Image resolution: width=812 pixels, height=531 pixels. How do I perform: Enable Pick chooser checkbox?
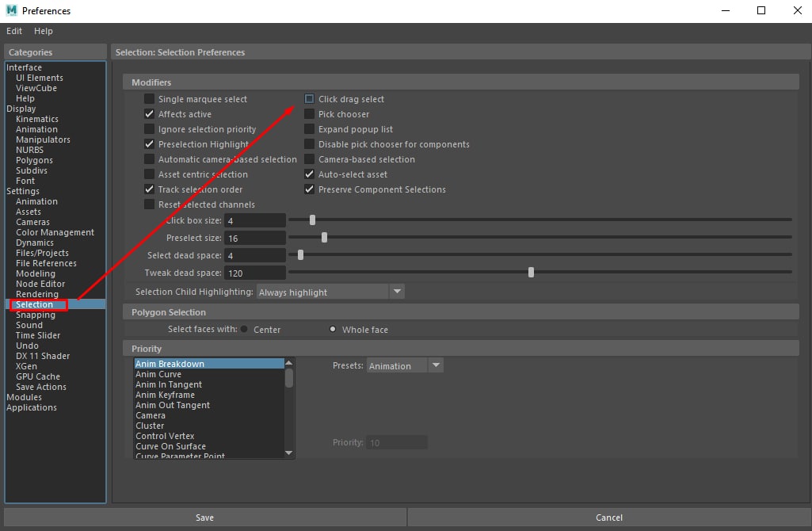point(309,114)
